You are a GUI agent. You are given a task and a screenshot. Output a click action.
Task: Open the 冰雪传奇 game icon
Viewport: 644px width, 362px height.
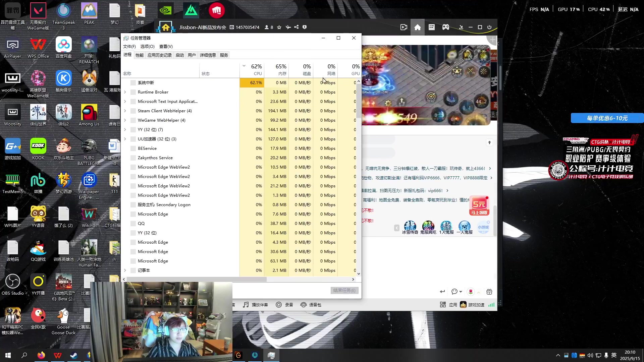[410, 227]
